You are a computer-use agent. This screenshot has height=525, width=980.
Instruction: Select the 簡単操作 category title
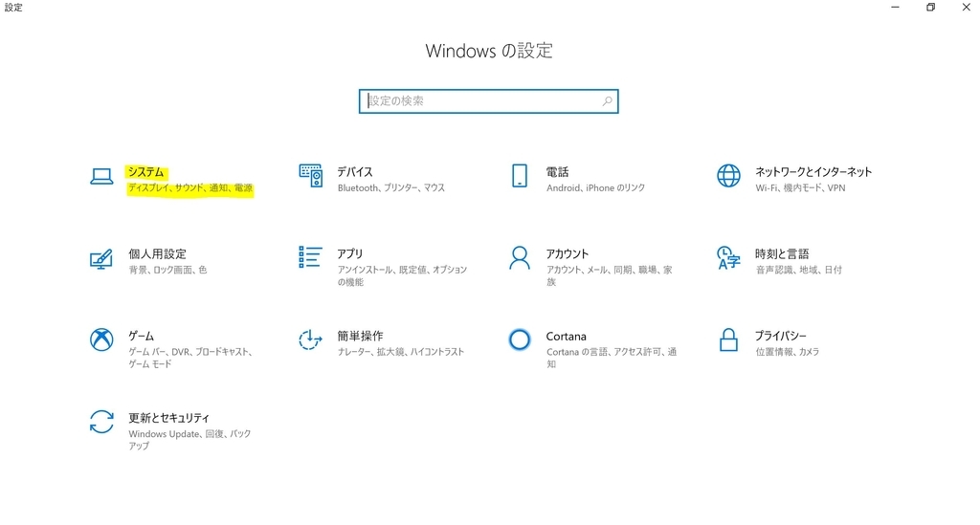[361, 336]
